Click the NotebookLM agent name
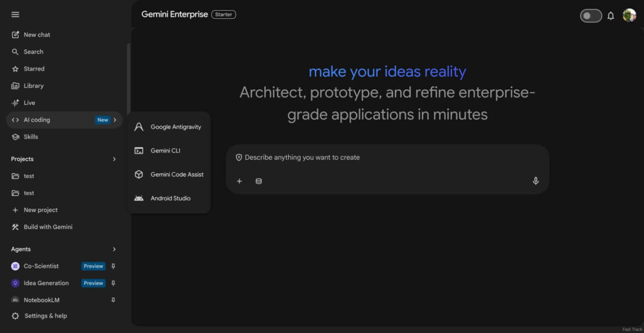644x333 pixels. [x=42, y=300]
